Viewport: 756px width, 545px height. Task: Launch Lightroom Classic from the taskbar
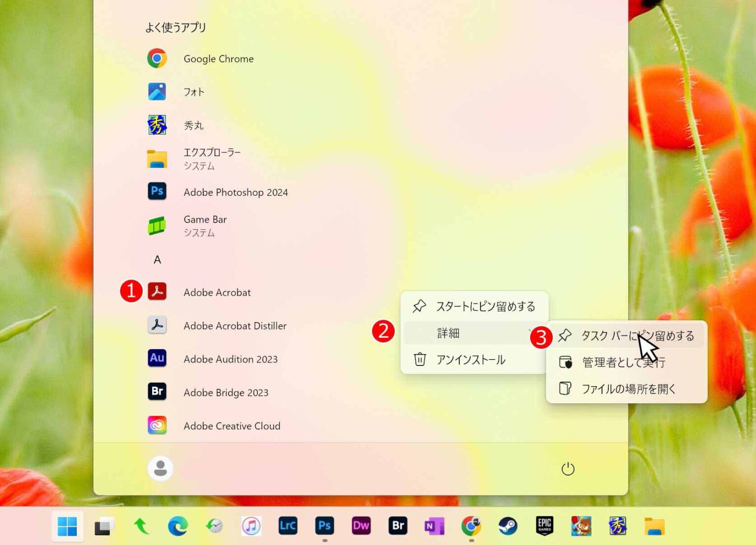point(287,526)
